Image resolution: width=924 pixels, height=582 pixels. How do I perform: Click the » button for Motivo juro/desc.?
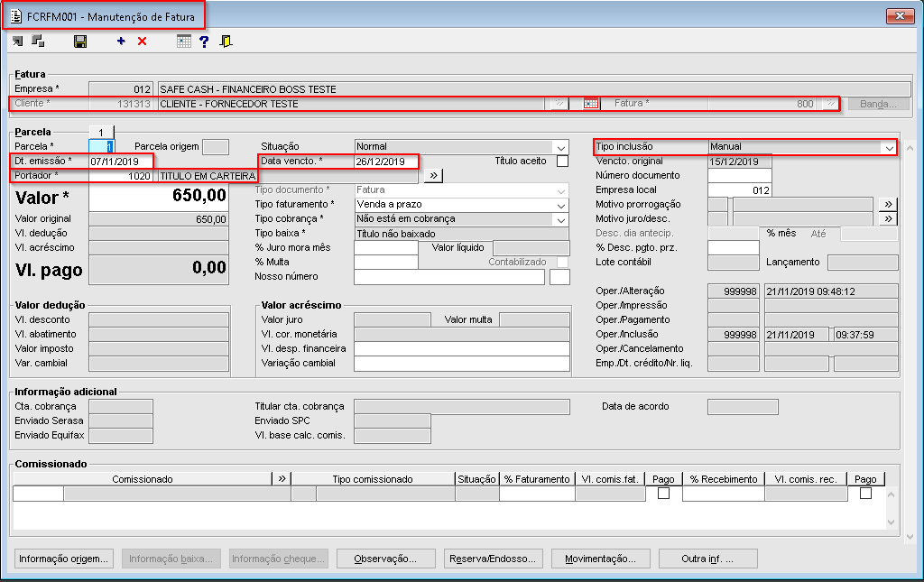888,219
